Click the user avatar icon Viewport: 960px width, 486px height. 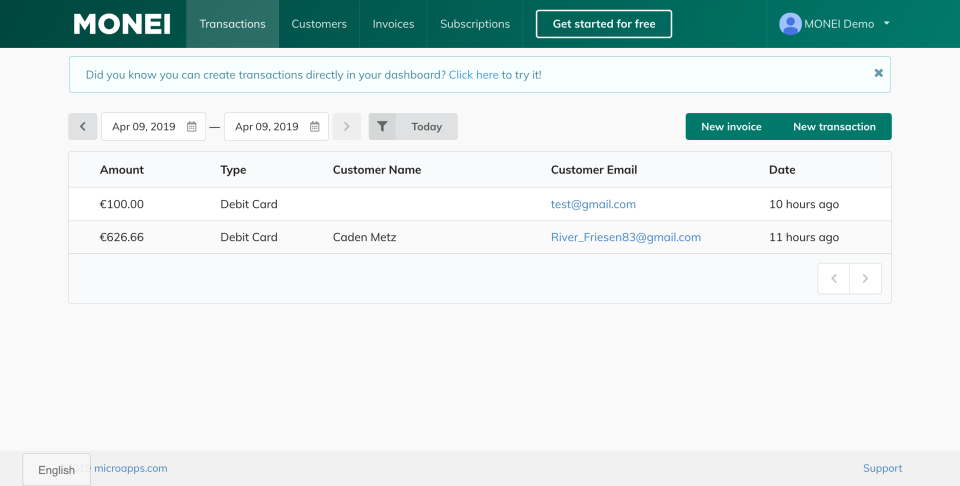click(x=790, y=24)
